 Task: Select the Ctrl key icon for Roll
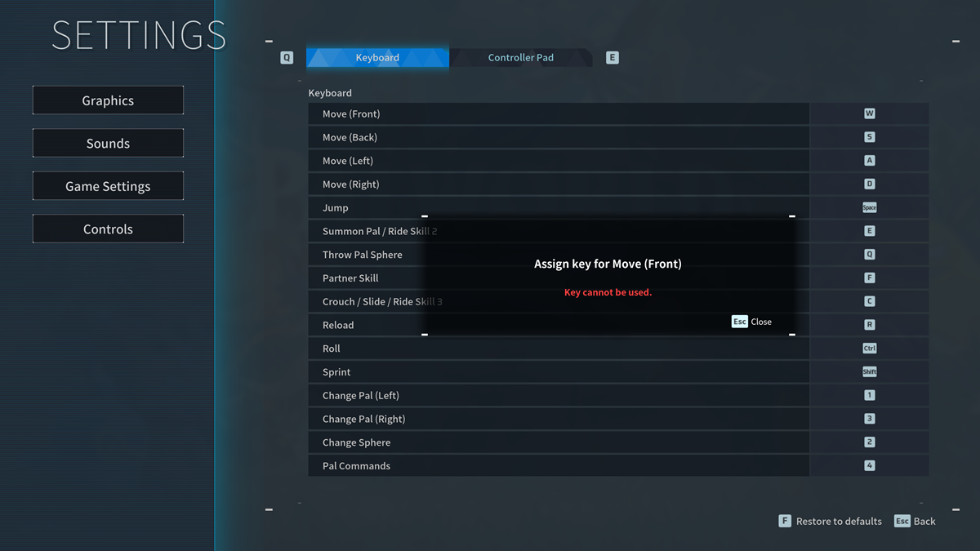coord(869,348)
